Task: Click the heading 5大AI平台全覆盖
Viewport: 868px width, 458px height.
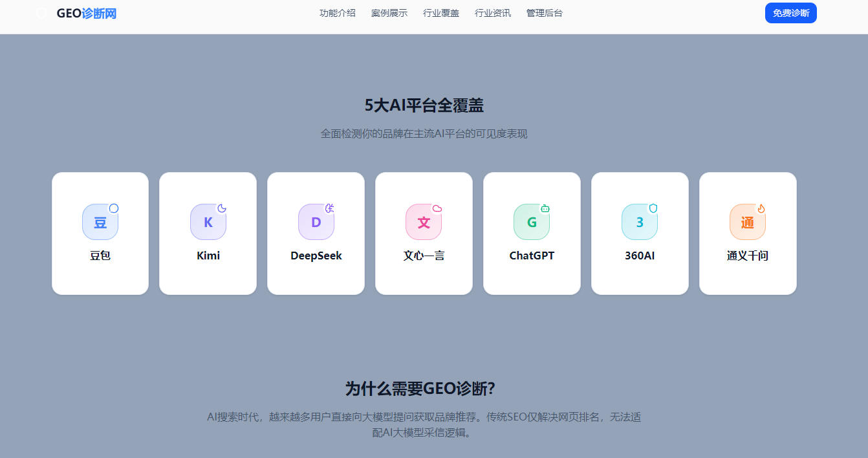Action: pos(424,105)
